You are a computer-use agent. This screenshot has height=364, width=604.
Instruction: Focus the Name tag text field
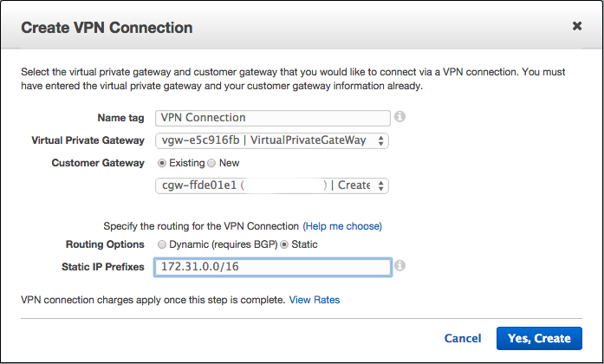(273, 118)
